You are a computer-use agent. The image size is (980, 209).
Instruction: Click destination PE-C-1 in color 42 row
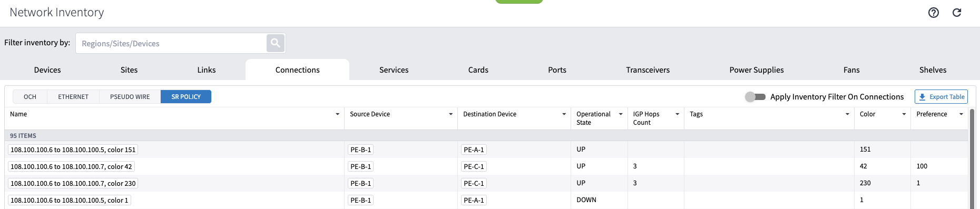point(474,166)
